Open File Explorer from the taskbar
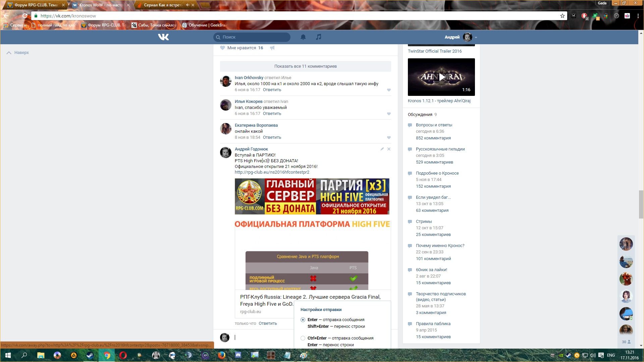This screenshot has width=644, height=362. pyautogui.click(x=41, y=355)
